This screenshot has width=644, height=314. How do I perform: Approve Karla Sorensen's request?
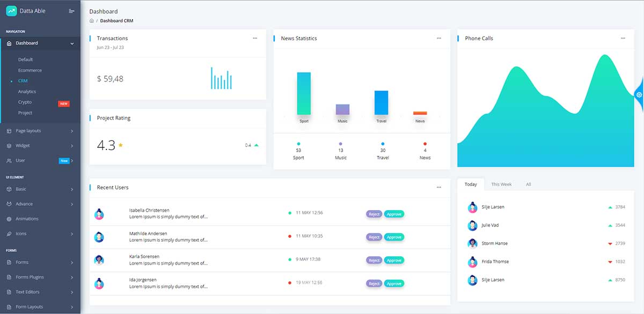394,260
